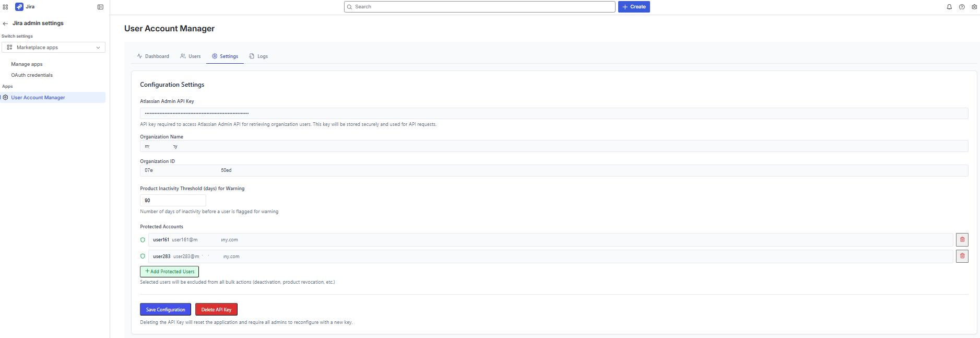Click Add Protected Users button
The height and width of the screenshot is (338, 980).
pos(169,272)
